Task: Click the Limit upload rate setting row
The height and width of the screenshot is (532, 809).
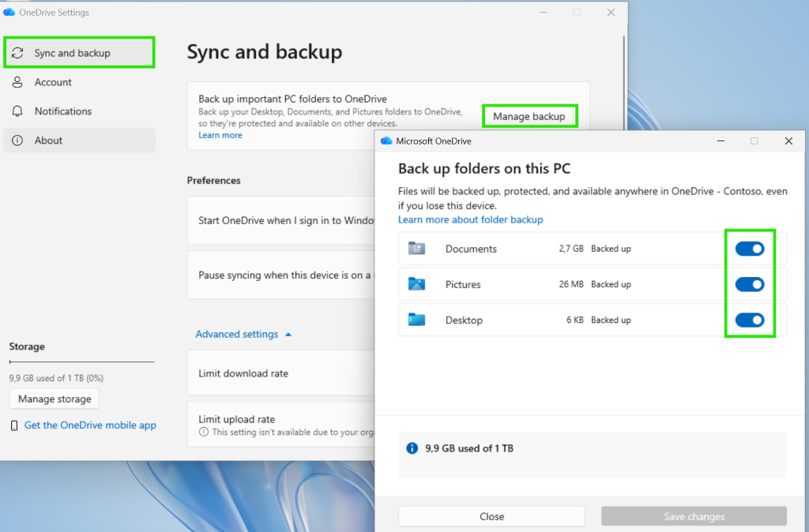Action: tap(281, 425)
